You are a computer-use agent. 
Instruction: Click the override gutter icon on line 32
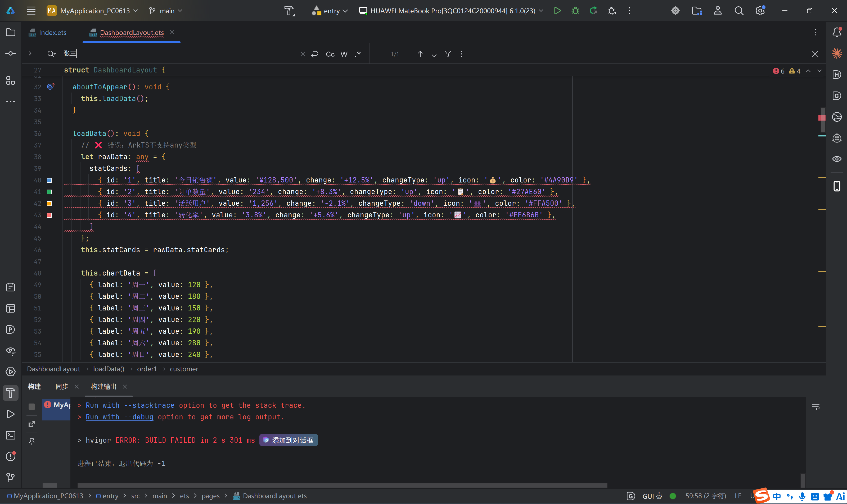click(x=51, y=87)
